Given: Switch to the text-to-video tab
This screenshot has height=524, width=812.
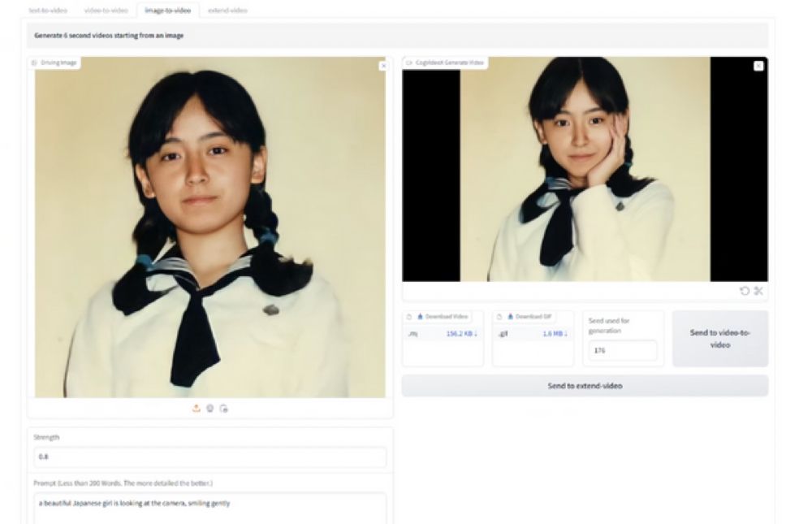Looking at the screenshot, I should tap(48, 10).
